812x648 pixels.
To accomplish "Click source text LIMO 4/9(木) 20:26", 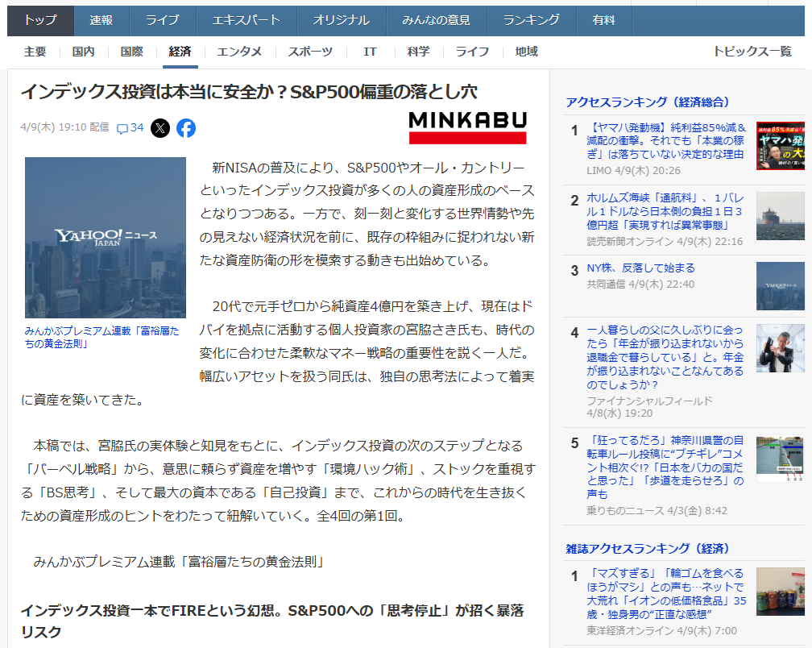I will (633, 170).
